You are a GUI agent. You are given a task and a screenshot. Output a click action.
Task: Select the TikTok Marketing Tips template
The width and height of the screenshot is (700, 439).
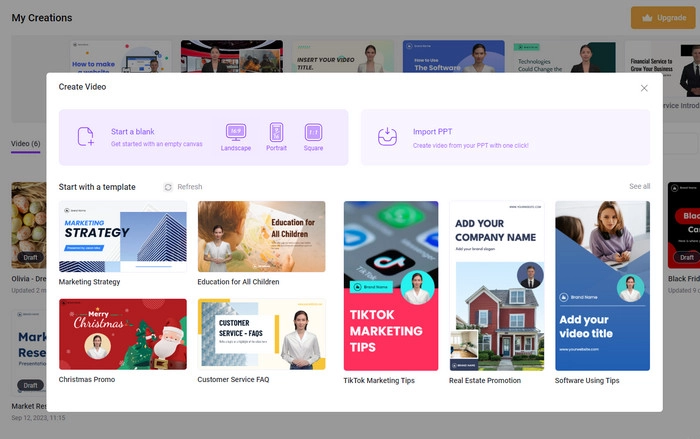click(x=391, y=286)
